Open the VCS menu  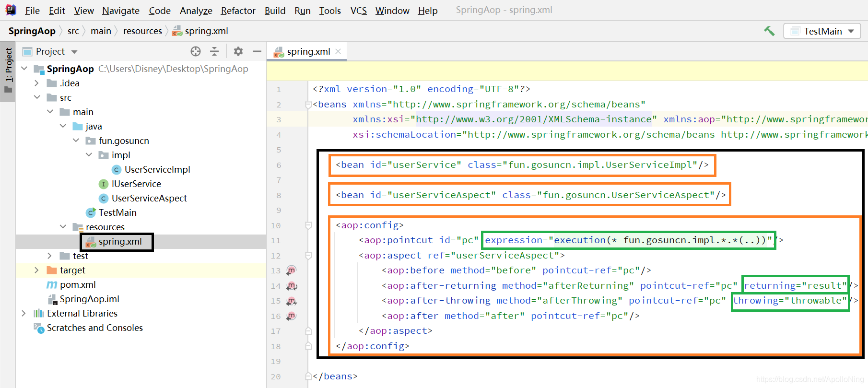(x=359, y=11)
